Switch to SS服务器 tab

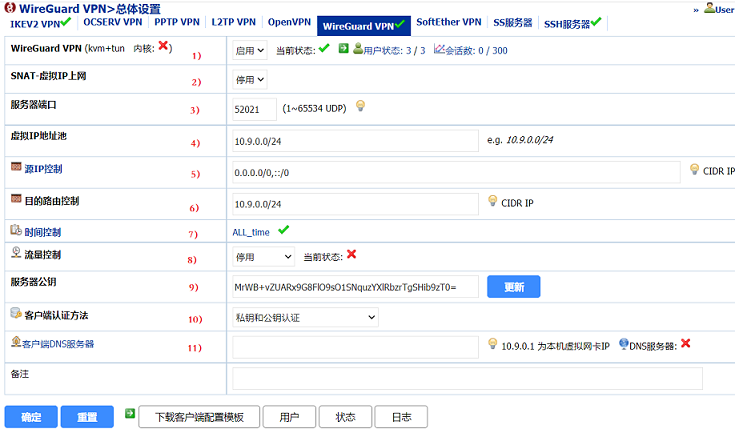pos(512,22)
